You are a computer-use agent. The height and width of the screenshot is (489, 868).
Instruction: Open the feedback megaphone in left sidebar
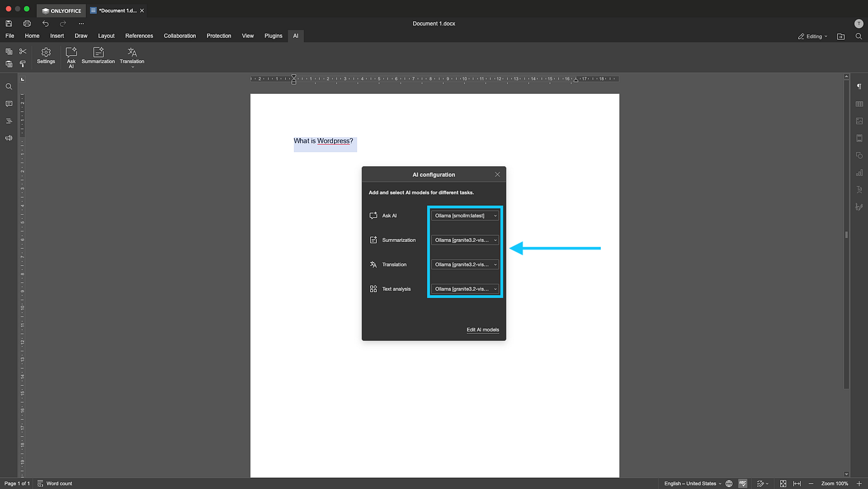(9, 138)
